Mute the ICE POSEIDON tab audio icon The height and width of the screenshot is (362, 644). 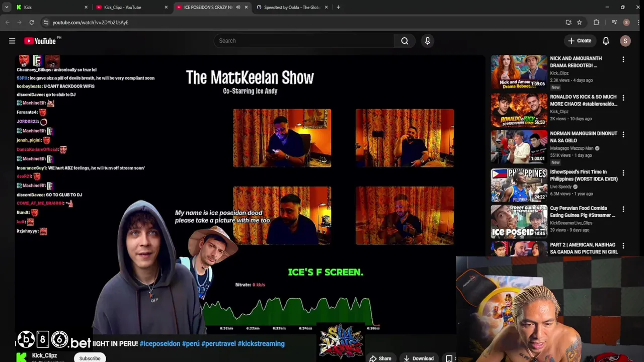(238, 7)
